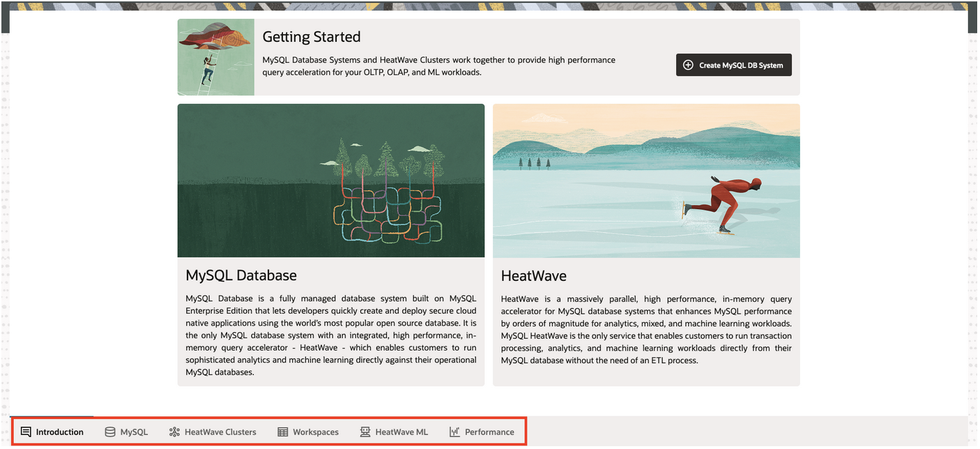Screen dimensions: 980x449
Task: Click the HeatWave ML tab icon
Action: click(x=365, y=432)
